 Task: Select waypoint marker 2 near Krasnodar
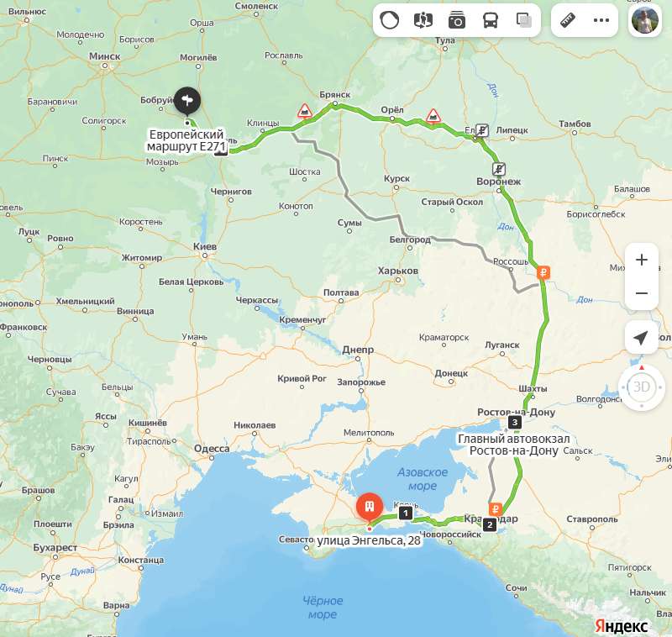pyautogui.click(x=490, y=524)
